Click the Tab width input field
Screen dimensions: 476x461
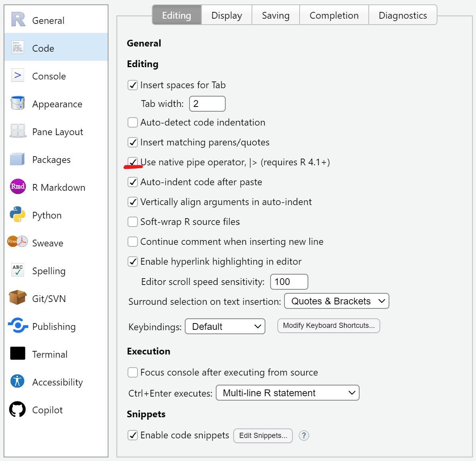pyautogui.click(x=207, y=104)
